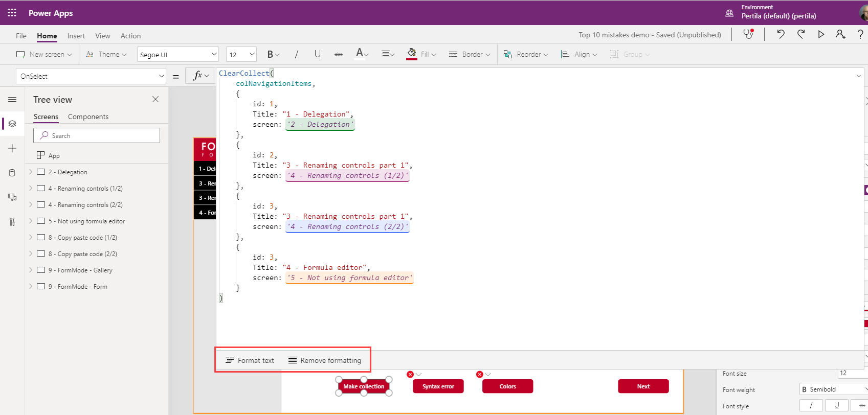Preview the app with the play icon

821,34
